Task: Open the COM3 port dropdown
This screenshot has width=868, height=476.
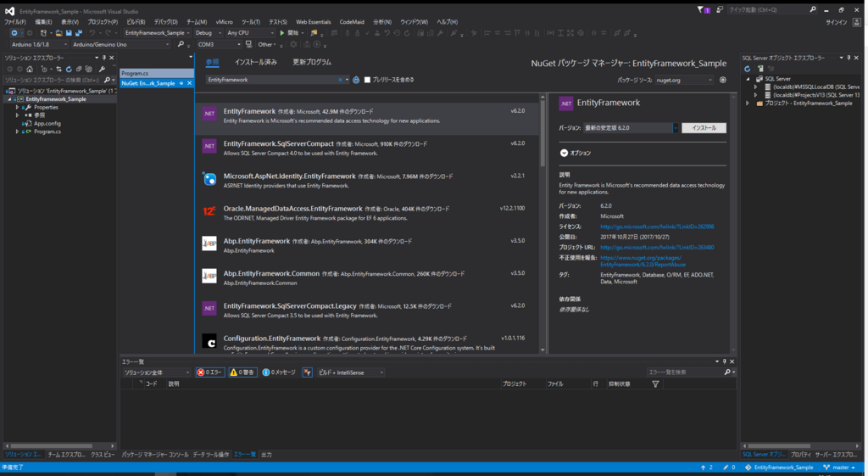Action: coord(219,44)
